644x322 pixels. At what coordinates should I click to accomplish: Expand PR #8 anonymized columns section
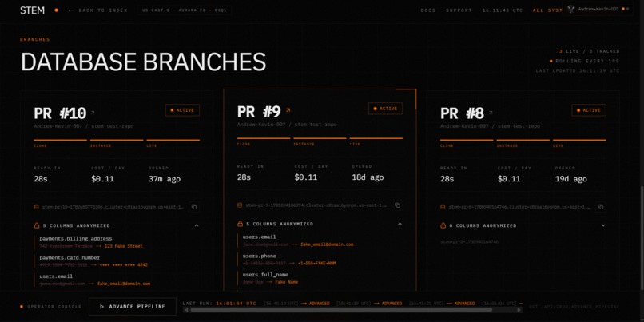(x=603, y=225)
